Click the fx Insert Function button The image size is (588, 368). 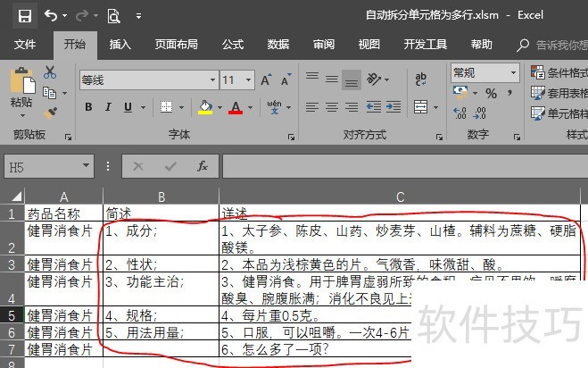pos(203,166)
